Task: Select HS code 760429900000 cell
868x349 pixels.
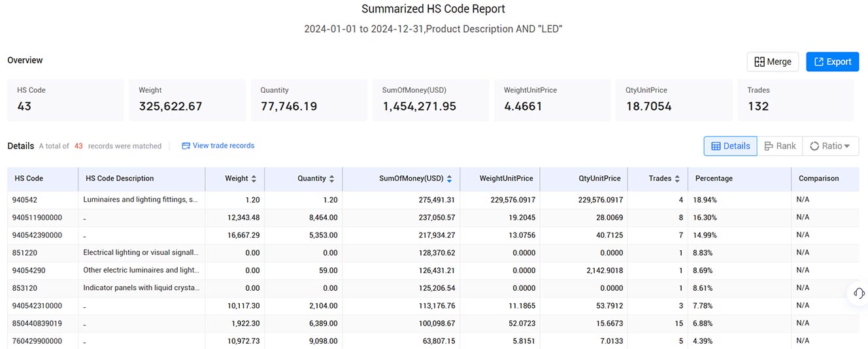Action: 37,341
